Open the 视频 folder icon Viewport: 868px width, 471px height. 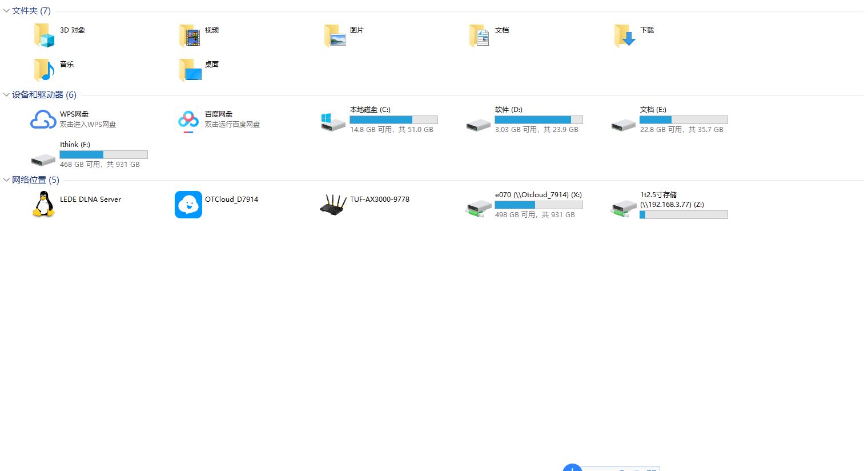(190, 35)
